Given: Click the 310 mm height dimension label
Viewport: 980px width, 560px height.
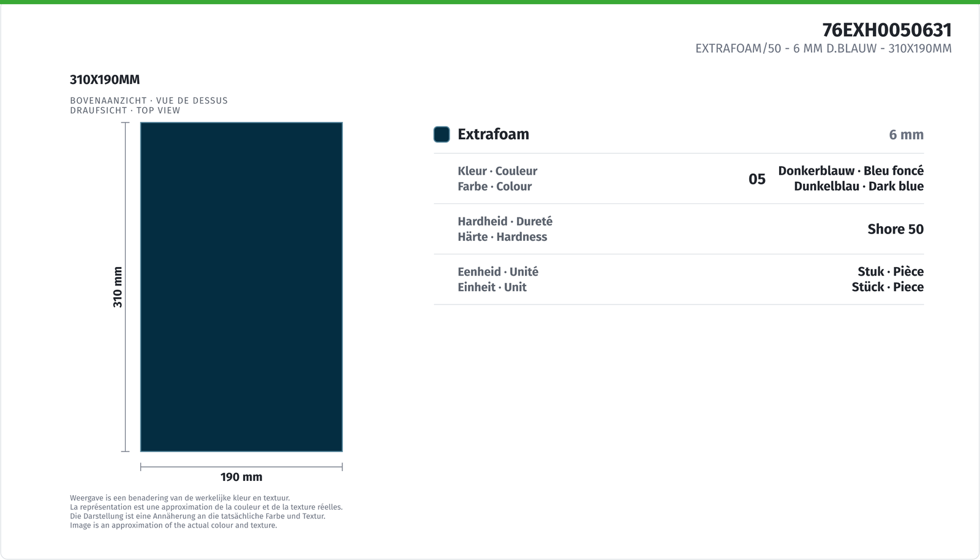Looking at the screenshot, I should coord(118,287).
